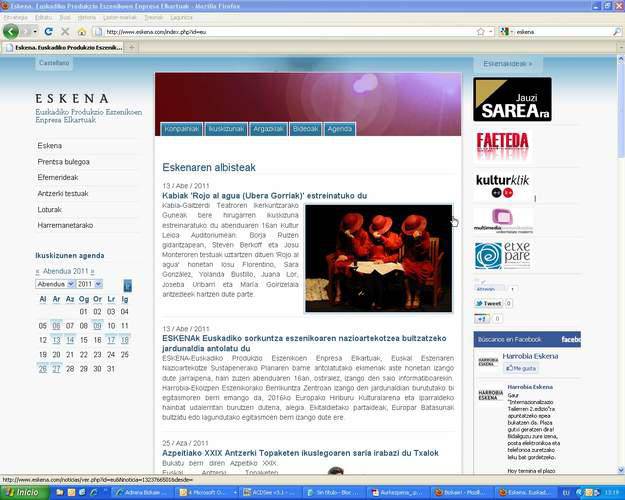Viewport: 625px width, 500px height.
Task: Click the kulturklik logo
Action: point(503,186)
